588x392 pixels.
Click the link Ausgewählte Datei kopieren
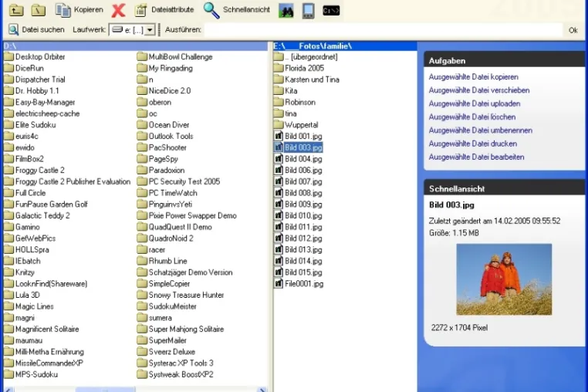pos(473,77)
